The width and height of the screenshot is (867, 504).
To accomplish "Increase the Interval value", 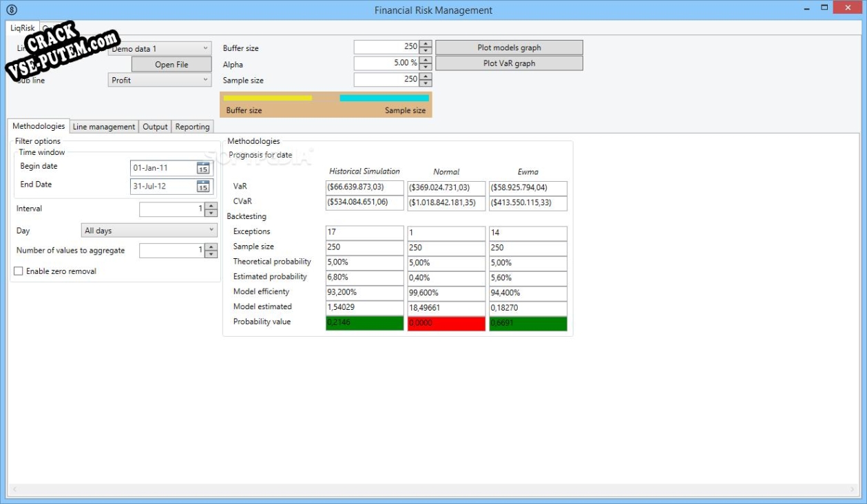I will pos(211,206).
